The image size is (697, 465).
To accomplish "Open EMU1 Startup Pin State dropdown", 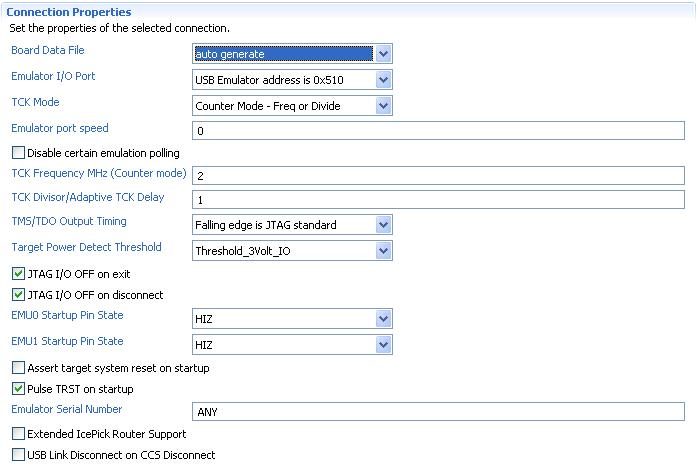I will (384, 344).
